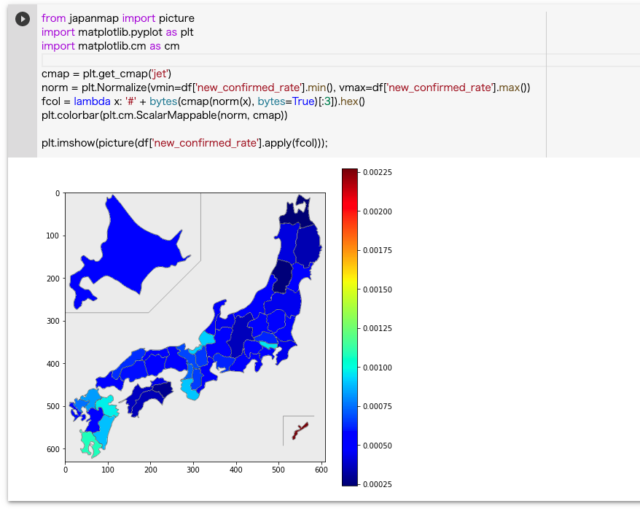Click the plt.colorbar code line
The width and height of the screenshot is (640, 509).
point(164,116)
